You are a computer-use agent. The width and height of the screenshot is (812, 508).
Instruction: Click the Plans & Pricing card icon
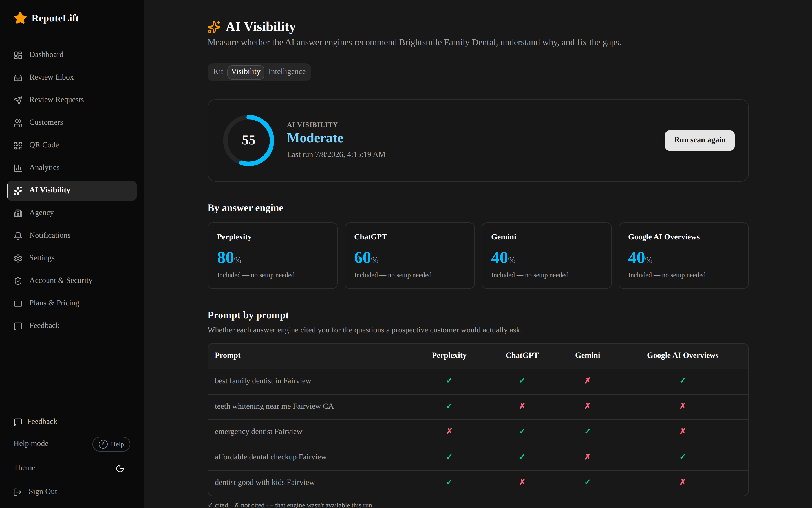pyautogui.click(x=18, y=303)
